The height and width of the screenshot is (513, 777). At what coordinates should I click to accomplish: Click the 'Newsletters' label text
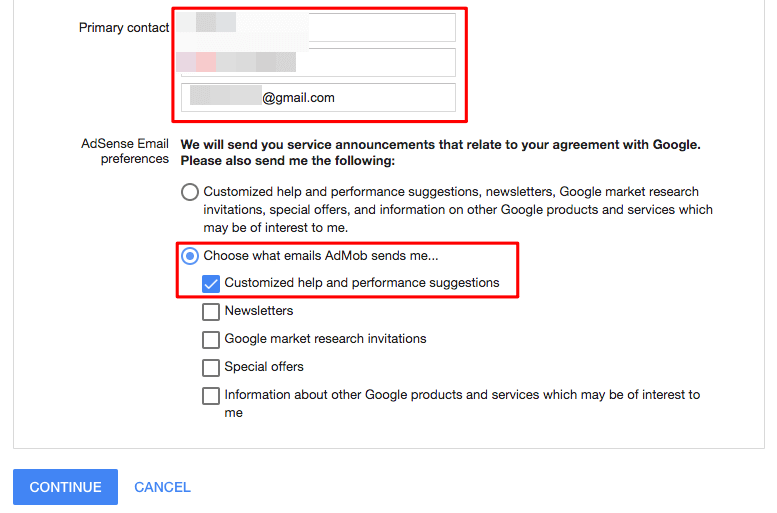tap(259, 311)
